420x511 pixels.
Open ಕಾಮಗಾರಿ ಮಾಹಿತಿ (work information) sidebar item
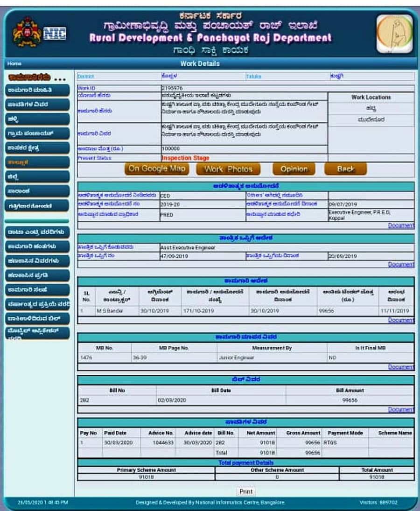point(37,90)
